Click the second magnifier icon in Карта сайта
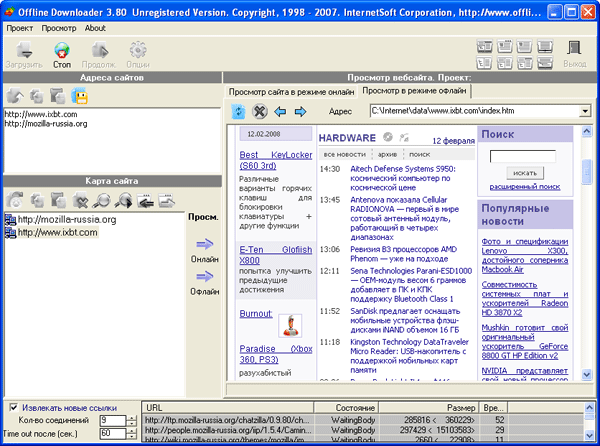 pyautogui.click(x=124, y=200)
